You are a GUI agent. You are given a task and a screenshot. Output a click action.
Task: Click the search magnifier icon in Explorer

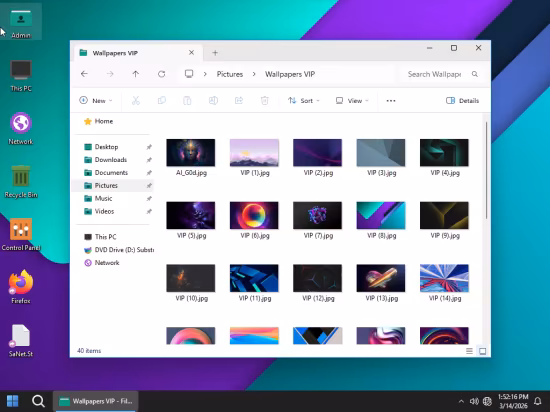point(475,74)
